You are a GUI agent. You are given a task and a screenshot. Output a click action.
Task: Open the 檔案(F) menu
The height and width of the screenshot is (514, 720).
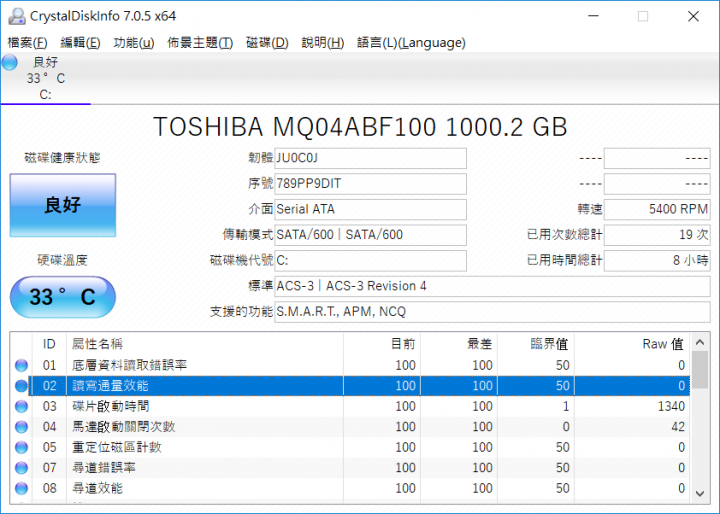28,43
